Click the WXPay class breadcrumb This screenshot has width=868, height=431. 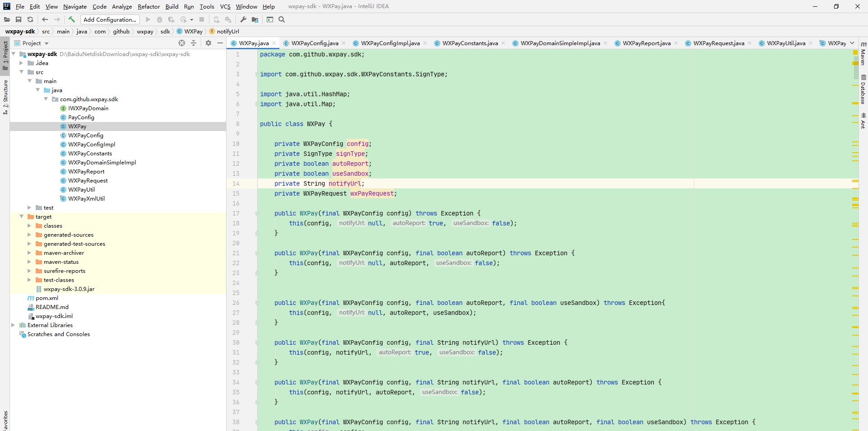pos(190,31)
